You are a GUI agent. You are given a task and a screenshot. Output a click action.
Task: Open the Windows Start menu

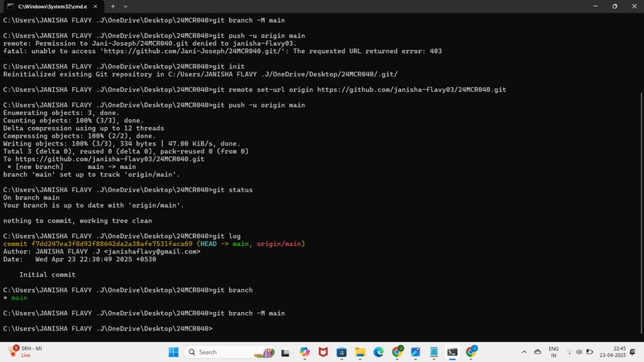point(173,352)
